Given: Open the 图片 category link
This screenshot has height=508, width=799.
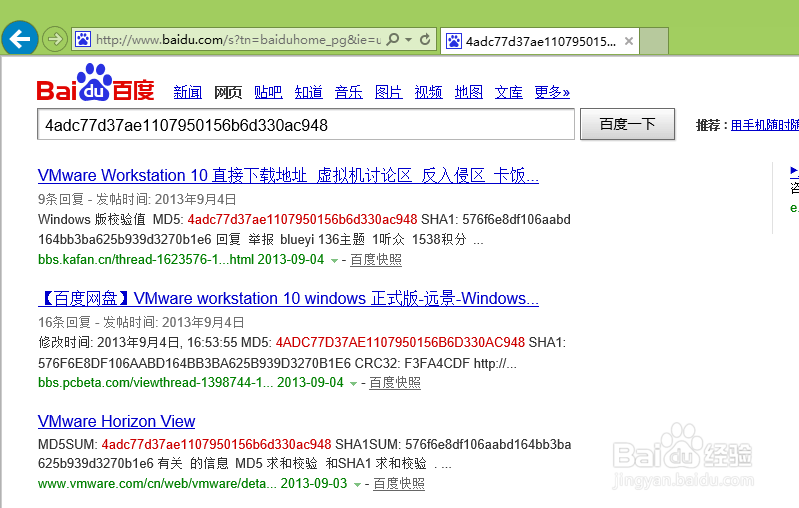Looking at the screenshot, I should (x=388, y=92).
